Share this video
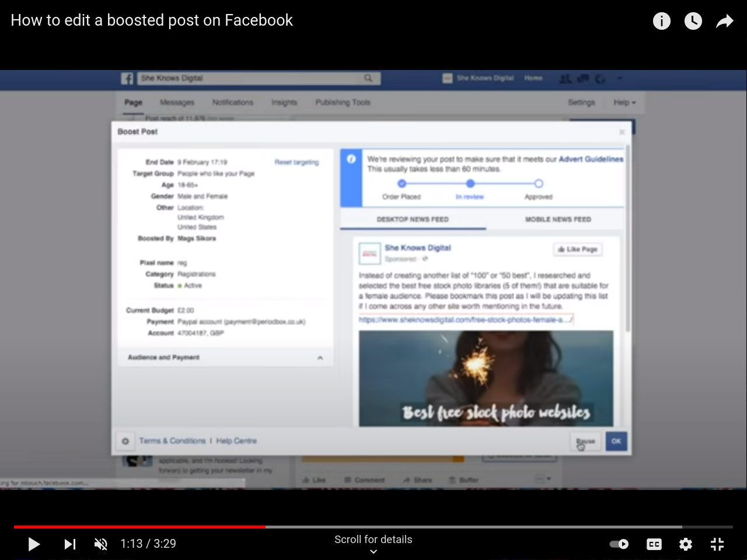The width and height of the screenshot is (747, 560). pyautogui.click(x=724, y=22)
